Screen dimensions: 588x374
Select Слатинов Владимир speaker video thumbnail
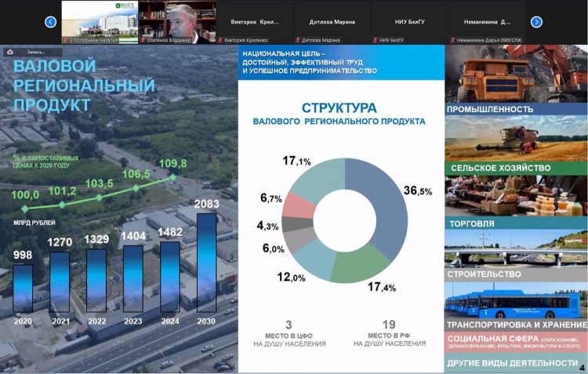tap(177, 20)
